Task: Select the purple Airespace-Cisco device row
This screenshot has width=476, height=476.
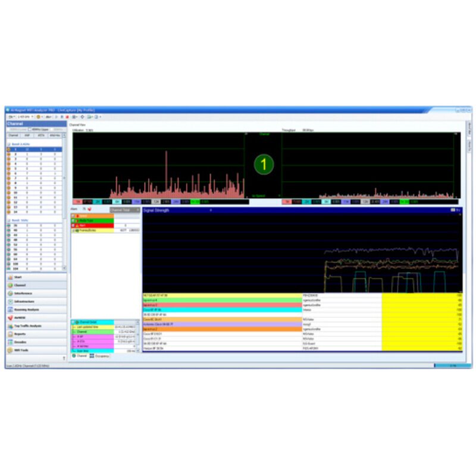Action: pyautogui.click(x=302, y=324)
